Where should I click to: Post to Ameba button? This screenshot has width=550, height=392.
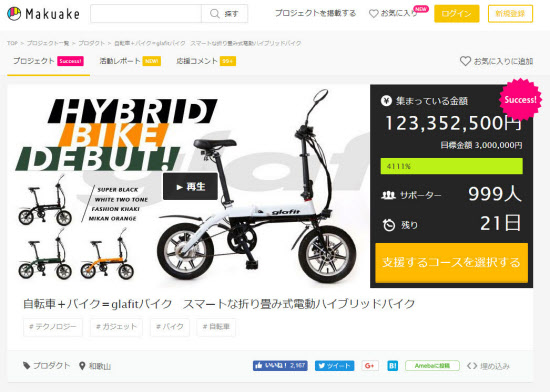(x=432, y=366)
